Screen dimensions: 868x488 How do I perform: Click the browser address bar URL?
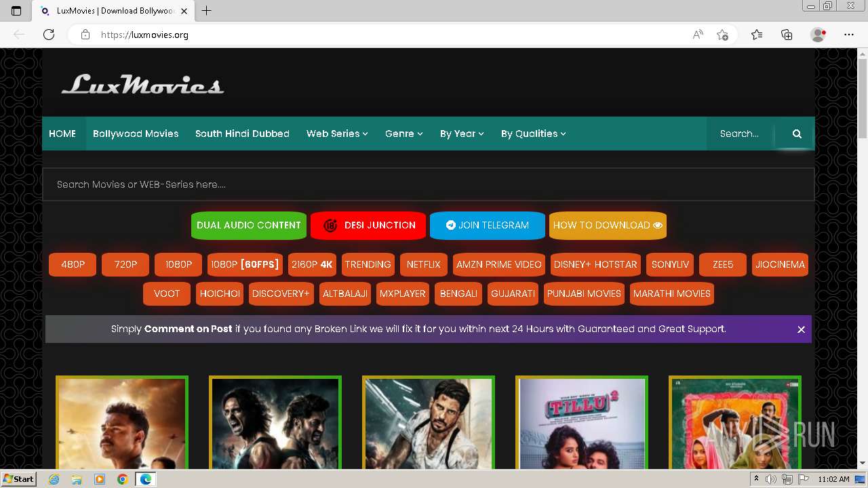point(144,35)
